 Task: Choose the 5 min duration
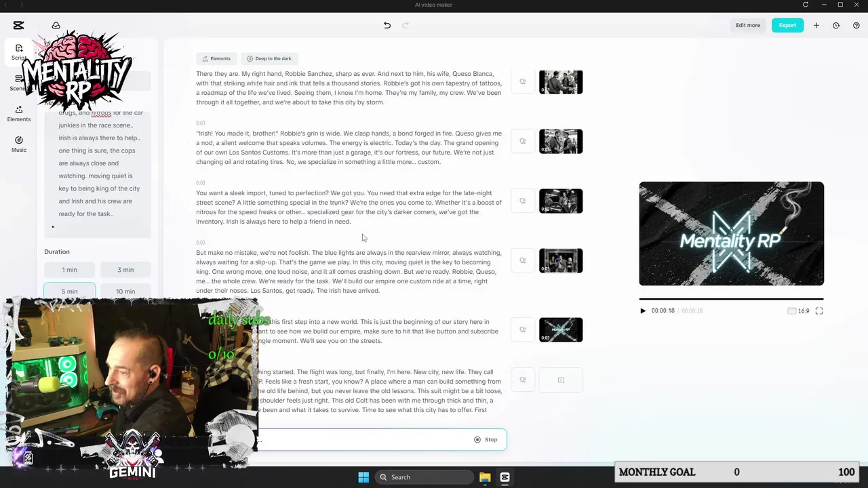tap(69, 291)
